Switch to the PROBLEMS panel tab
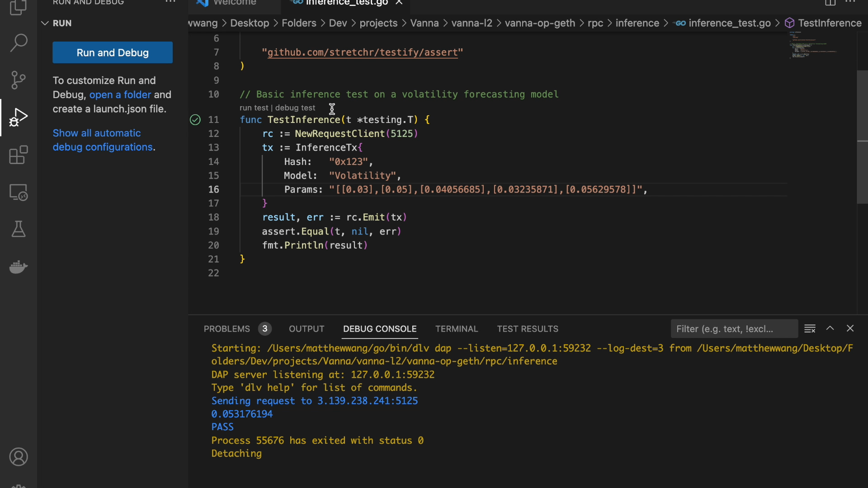 (x=226, y=329)
